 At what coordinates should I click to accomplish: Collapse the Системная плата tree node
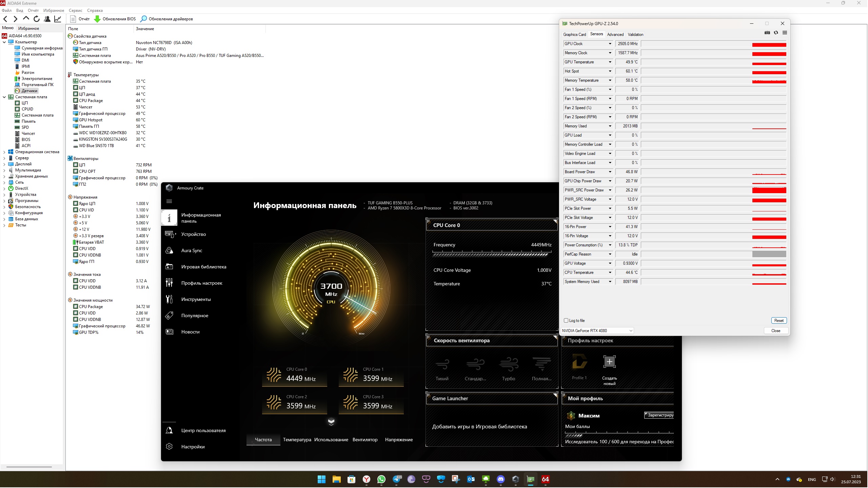point(4,97)
